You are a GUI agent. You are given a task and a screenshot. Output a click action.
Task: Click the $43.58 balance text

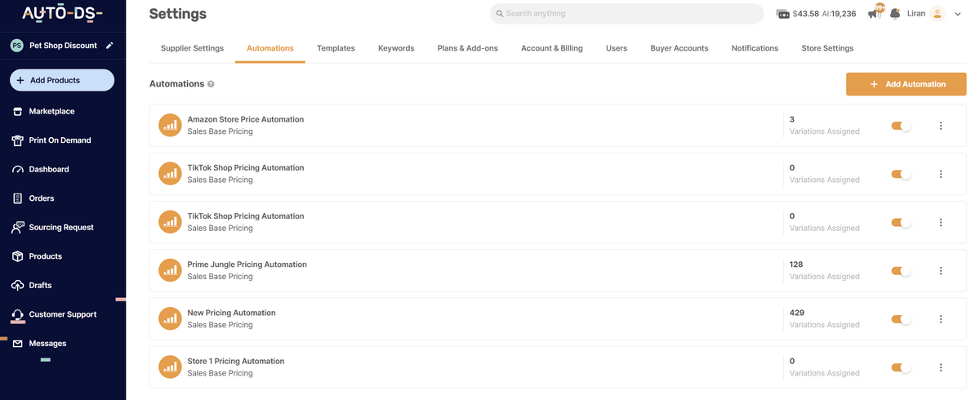(807, 14)
